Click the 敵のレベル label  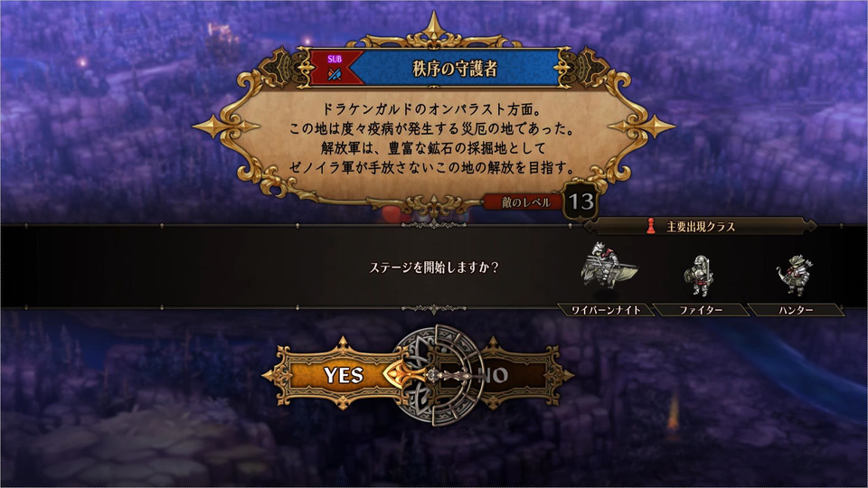(526, 202)
